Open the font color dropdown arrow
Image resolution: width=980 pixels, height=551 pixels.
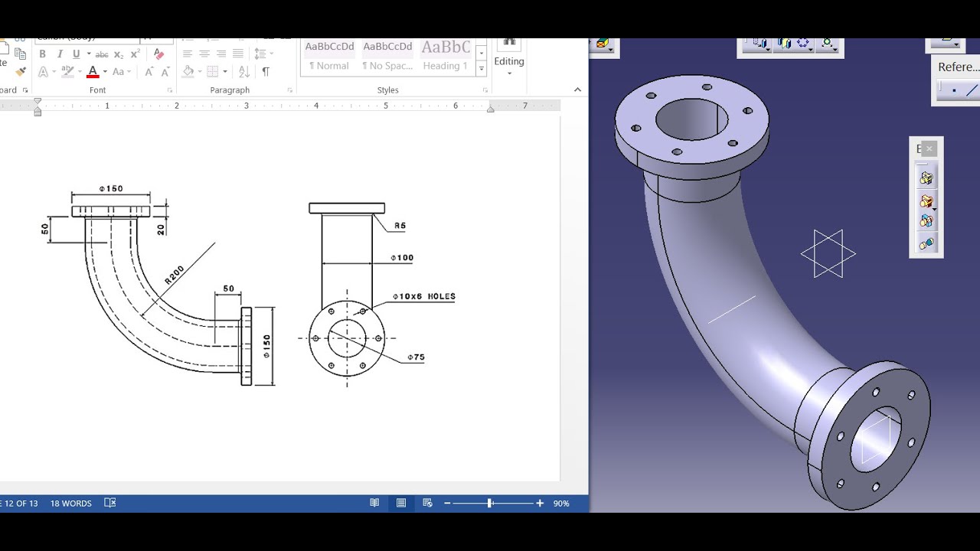click(104, 72)
